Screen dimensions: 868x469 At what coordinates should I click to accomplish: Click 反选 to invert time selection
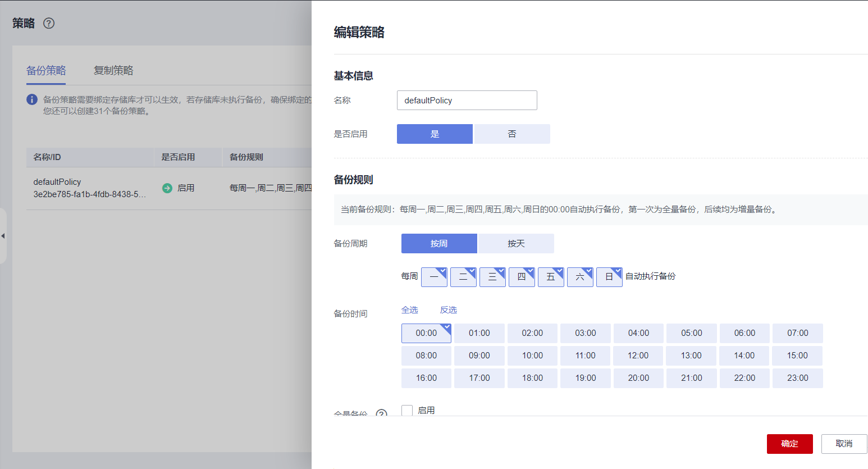448,310
